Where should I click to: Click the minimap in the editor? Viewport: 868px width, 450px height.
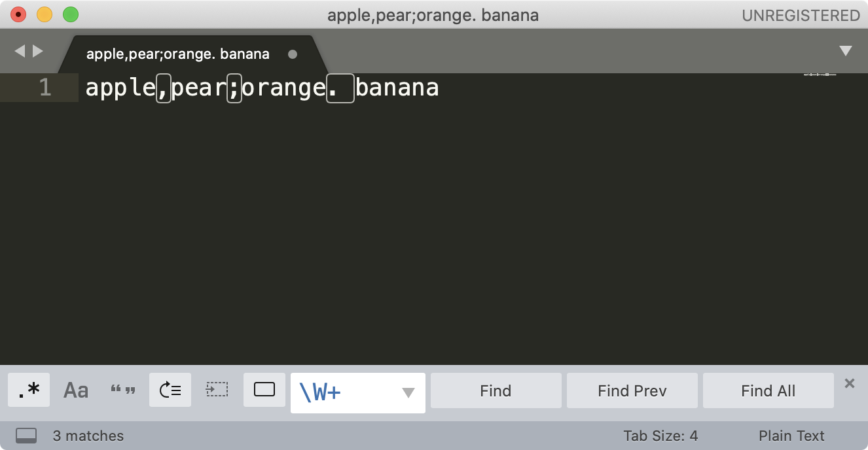click(820, 75)
